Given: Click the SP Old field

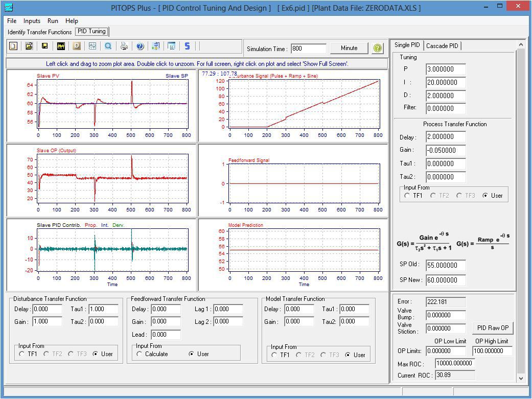Looking at the screenshot, I should (446, 265).
